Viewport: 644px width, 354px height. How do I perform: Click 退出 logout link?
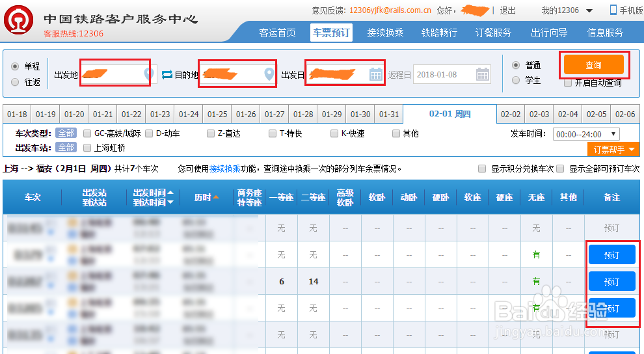(507, 10)
